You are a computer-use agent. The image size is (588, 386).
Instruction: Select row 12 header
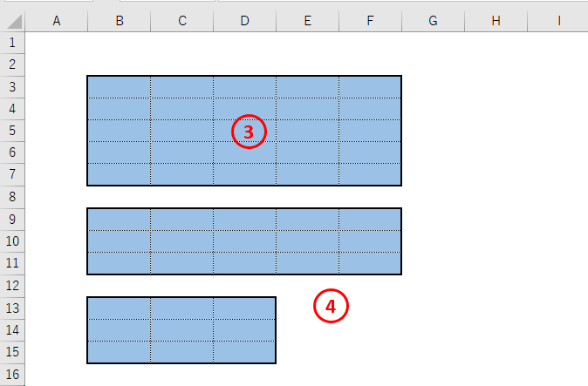[12, 286]
